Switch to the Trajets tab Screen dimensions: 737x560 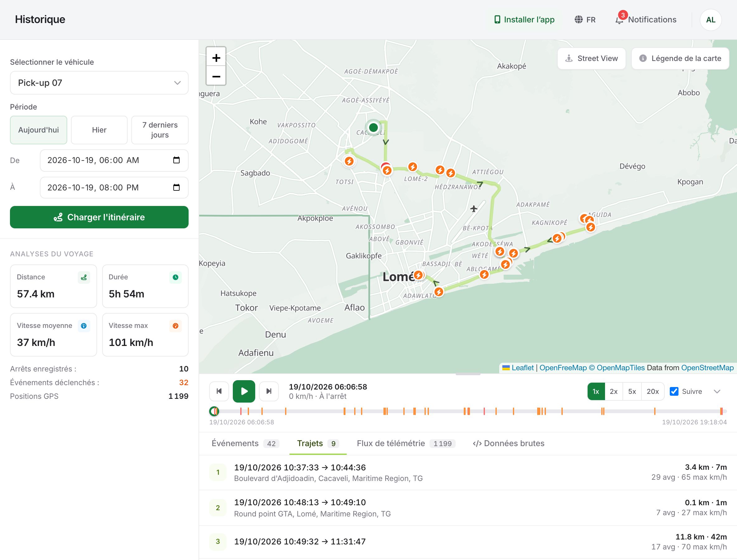[318, 443]
